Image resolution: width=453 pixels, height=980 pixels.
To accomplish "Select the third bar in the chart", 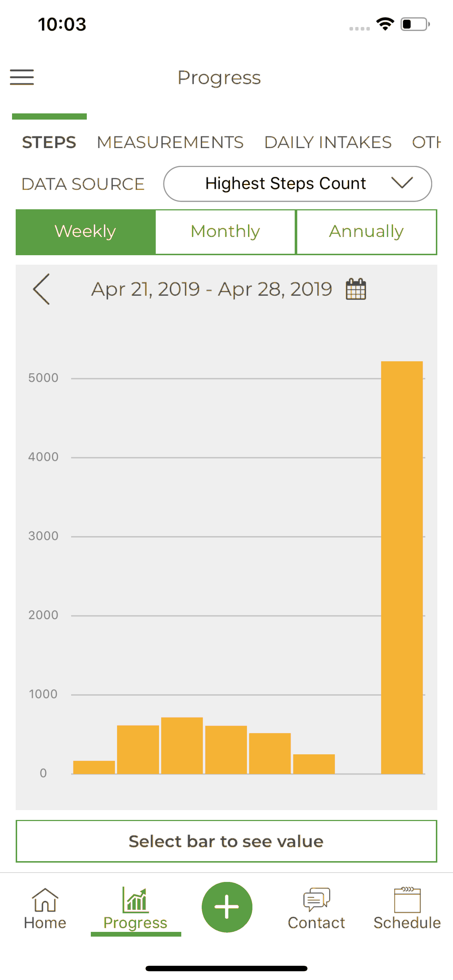I will (182, 745).
